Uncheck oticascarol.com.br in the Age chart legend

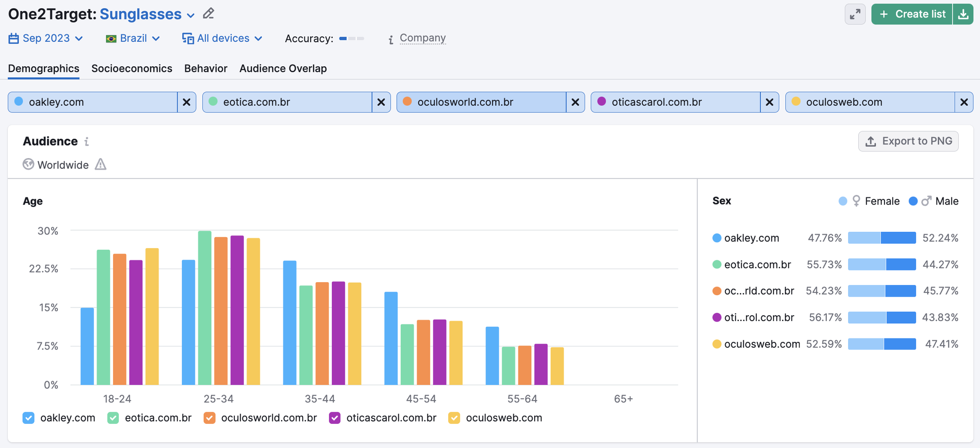tap(335, 418)
